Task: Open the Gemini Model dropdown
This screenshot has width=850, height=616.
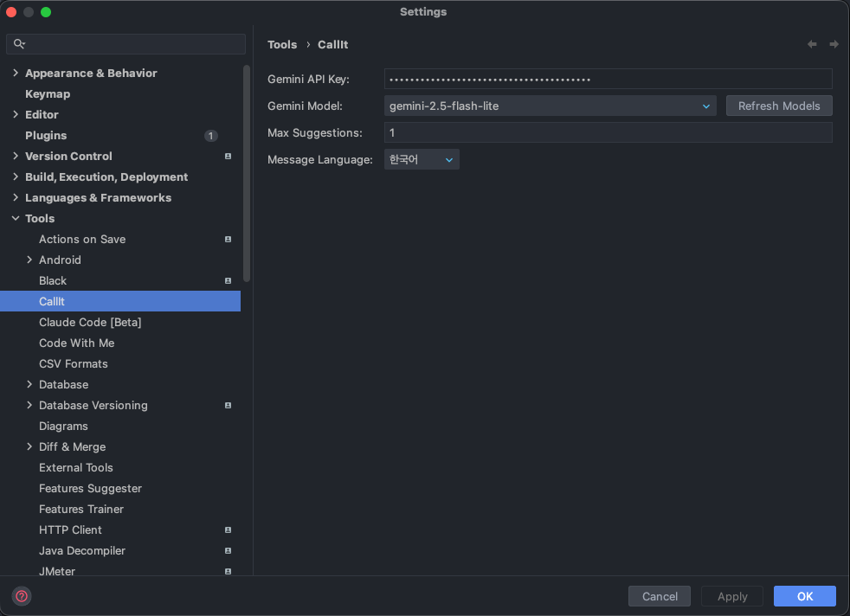Action: [x=550, y=106]
